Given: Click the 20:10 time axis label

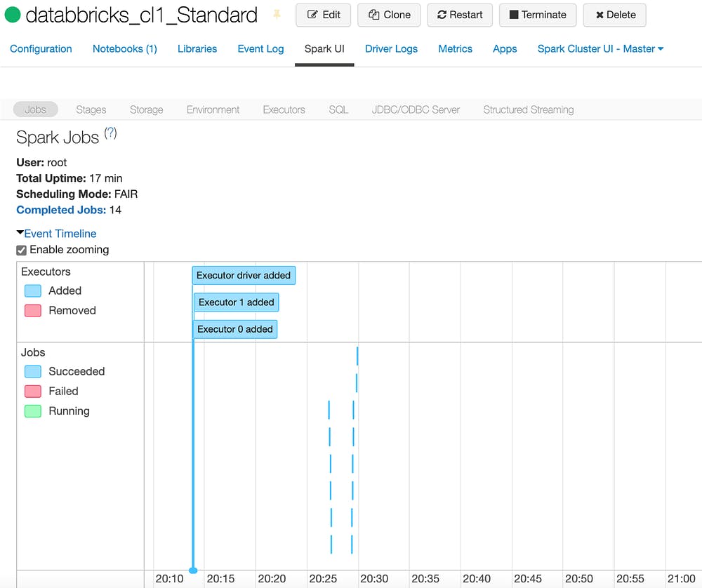Looking at the screenshot, I should (x=169, y=579).
